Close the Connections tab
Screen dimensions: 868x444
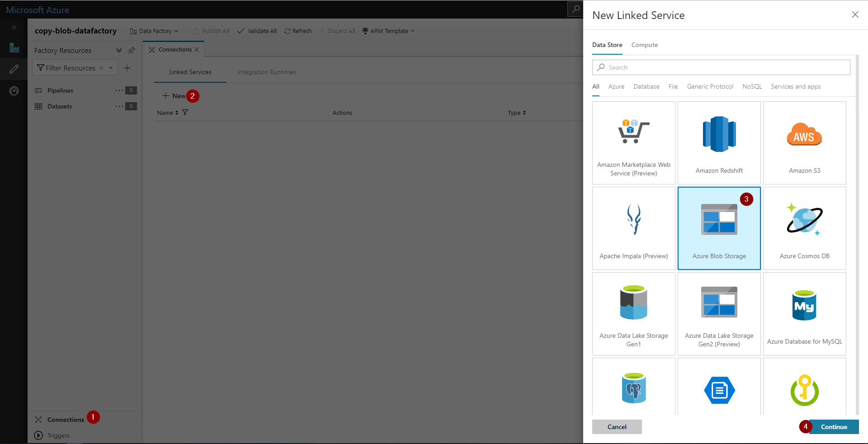[x=197, y=50]
